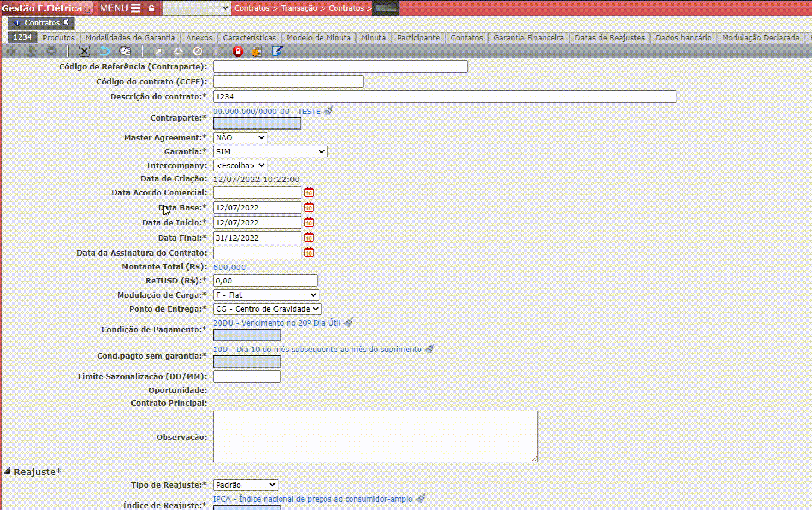Open calendar for Data Acordo Comercial
Image resolution: width=812 pixels, height=510 pixels.
[309, 192]
